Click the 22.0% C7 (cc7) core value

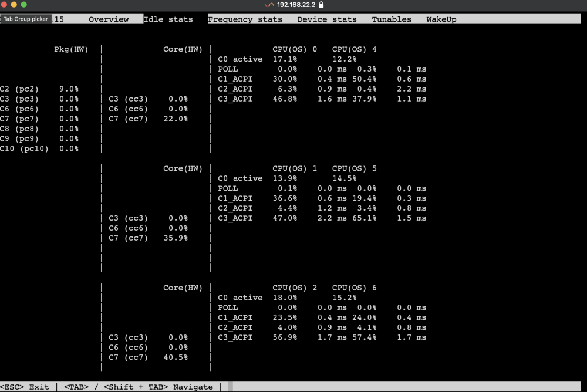tap(176, 119)
